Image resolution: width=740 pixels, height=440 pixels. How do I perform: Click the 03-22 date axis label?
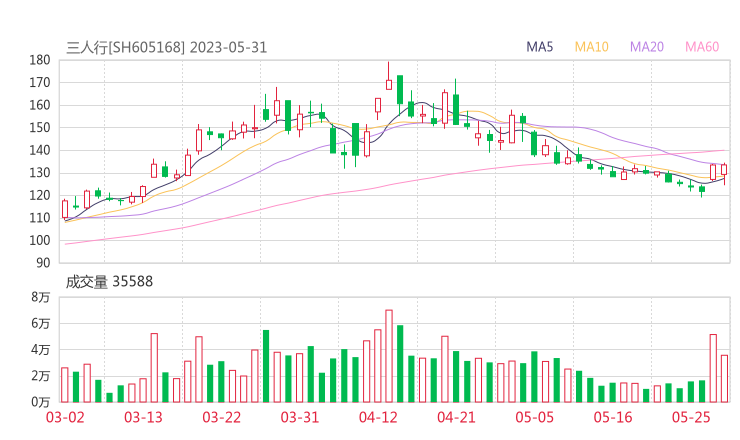tap(222, 417)
